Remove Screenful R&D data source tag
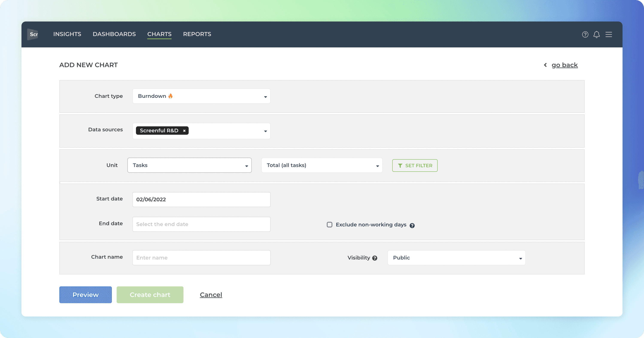644x338 pixels. point(184,131)
